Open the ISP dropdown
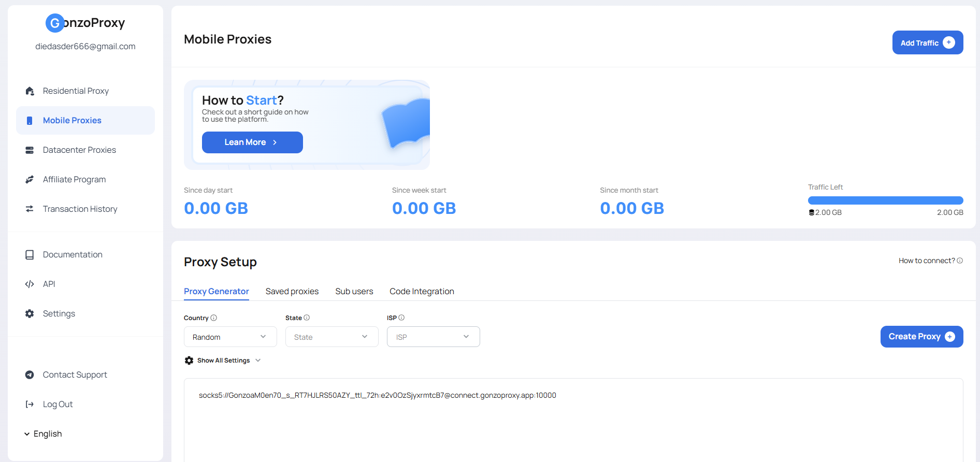980x462 pixels. (x=434, y=337)
